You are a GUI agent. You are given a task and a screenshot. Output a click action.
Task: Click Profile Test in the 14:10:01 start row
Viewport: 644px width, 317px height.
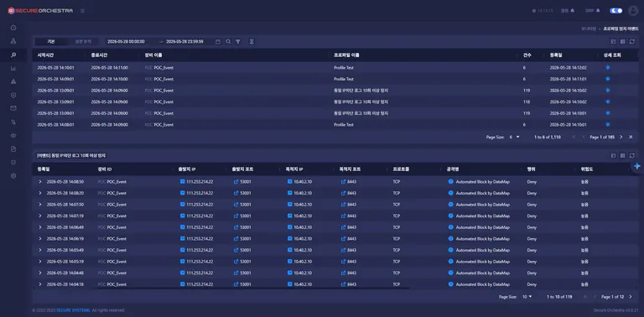click(x=344, y=67)
